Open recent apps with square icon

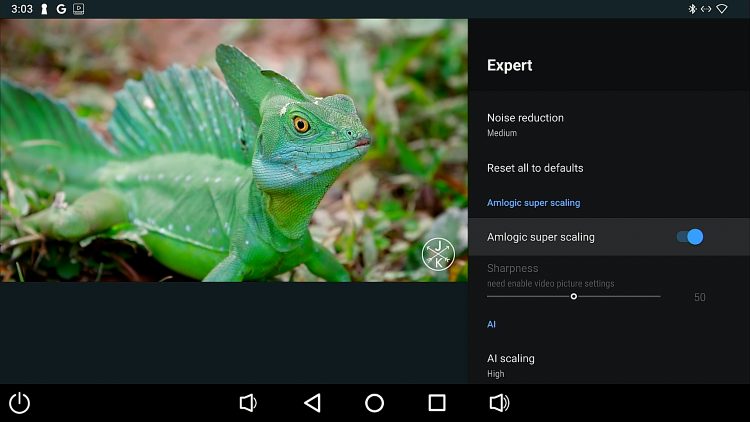coord(437,403)
